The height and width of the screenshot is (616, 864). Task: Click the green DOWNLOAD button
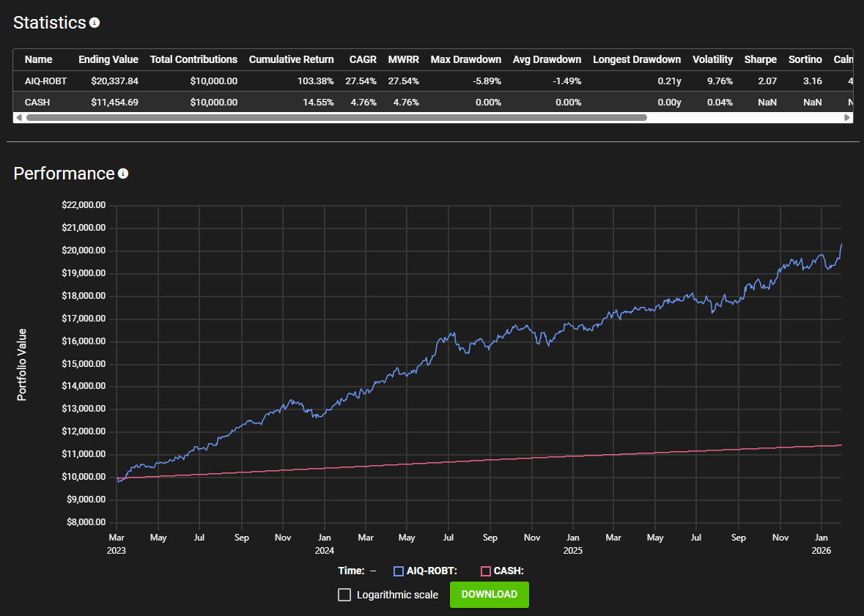point(490,595)
